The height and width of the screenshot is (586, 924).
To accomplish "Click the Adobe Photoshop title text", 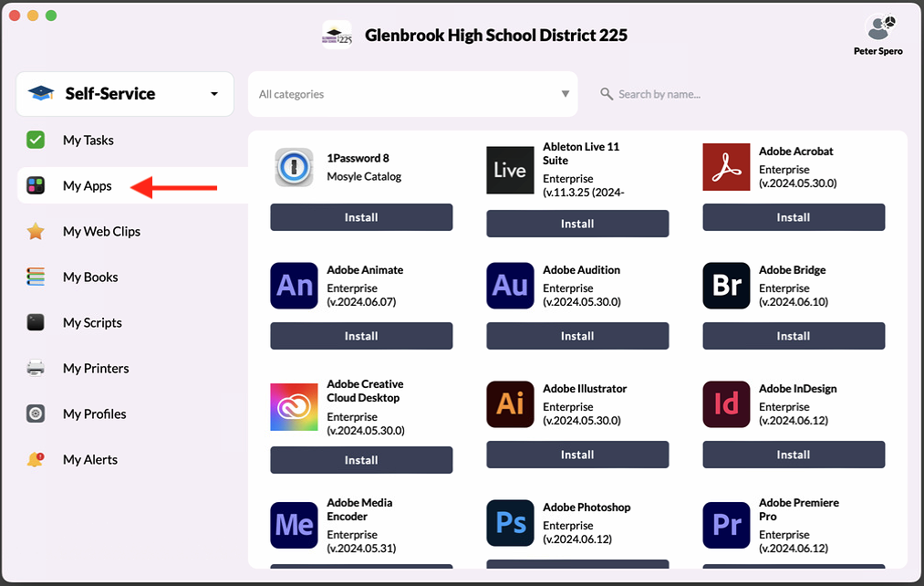I will click(x=587, y=507).
